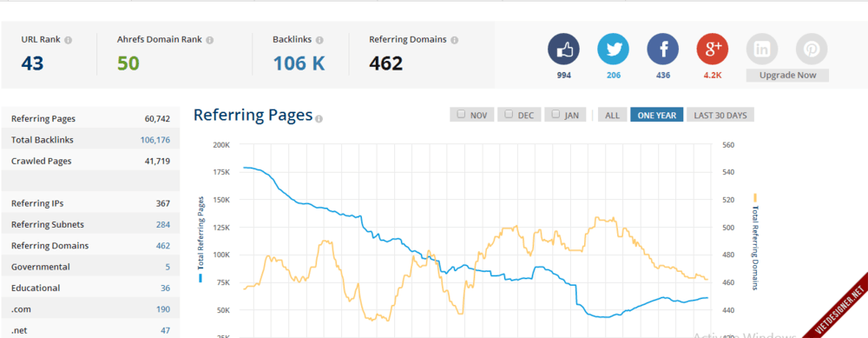Screen dimensions: 868x338
Task: Click the Referring IPs sidebar row
Action: [x=90, y=203]
